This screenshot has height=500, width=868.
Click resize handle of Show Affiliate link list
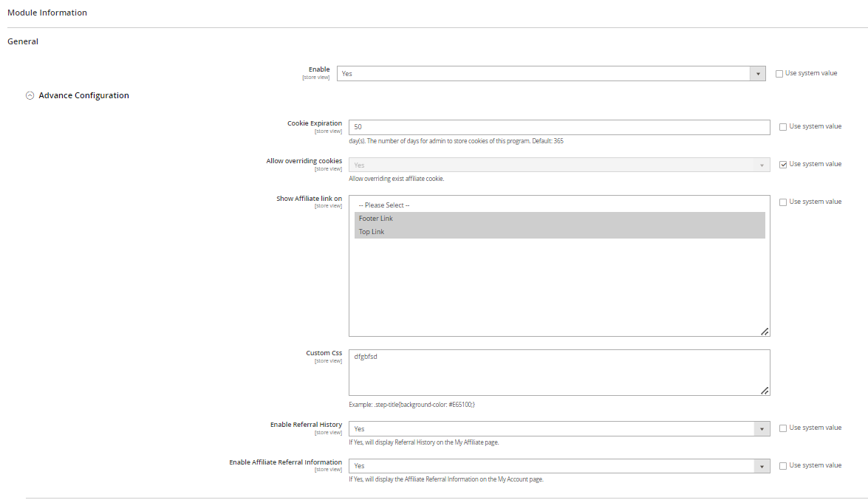pyautogui.click(x=765, y=332)
